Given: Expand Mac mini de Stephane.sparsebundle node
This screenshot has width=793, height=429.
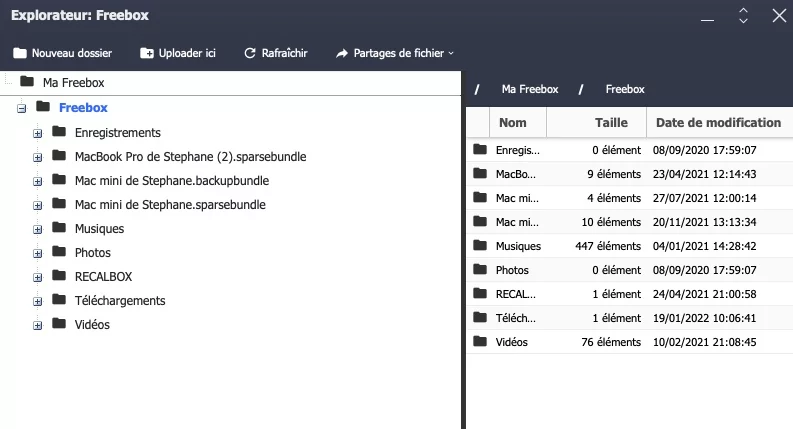Looking at the screenshot, I should (x=37, y=205).
